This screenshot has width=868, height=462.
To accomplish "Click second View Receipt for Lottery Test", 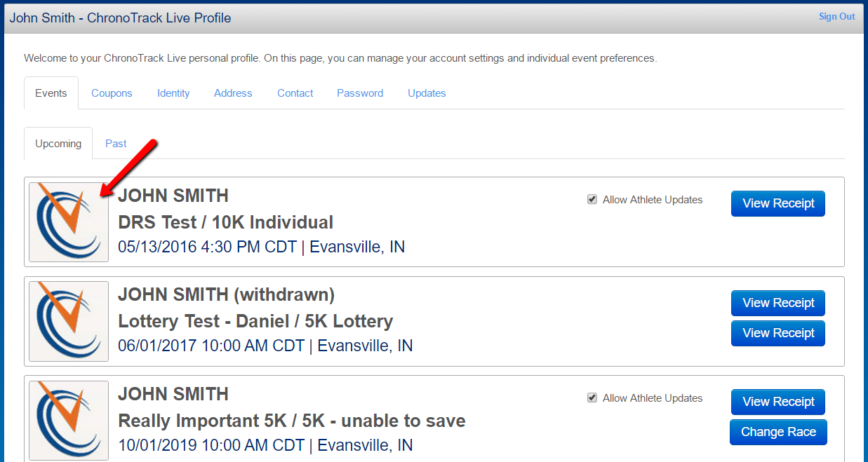I will (778, 333).
